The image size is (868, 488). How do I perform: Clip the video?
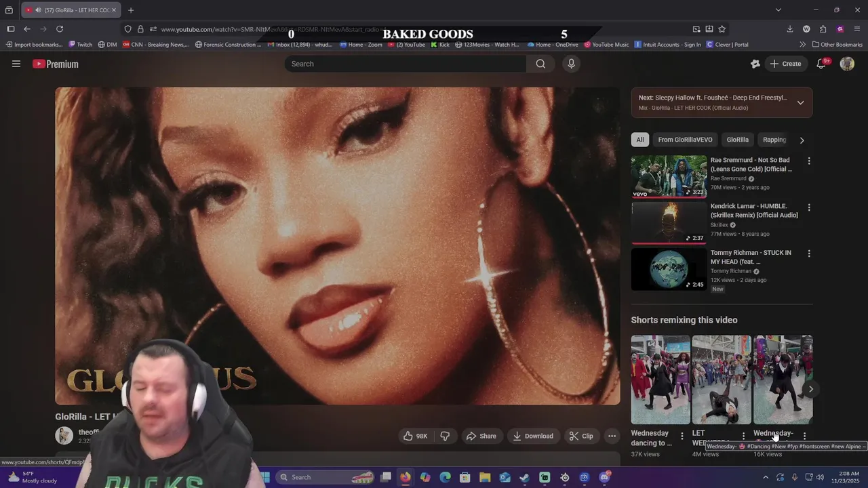pos(581,436)
